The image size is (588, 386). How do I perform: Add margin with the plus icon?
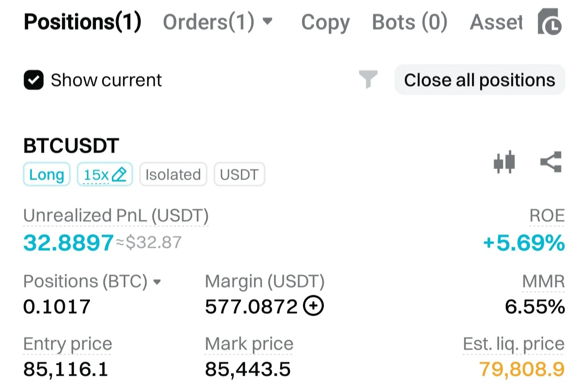tap(314, 306)
